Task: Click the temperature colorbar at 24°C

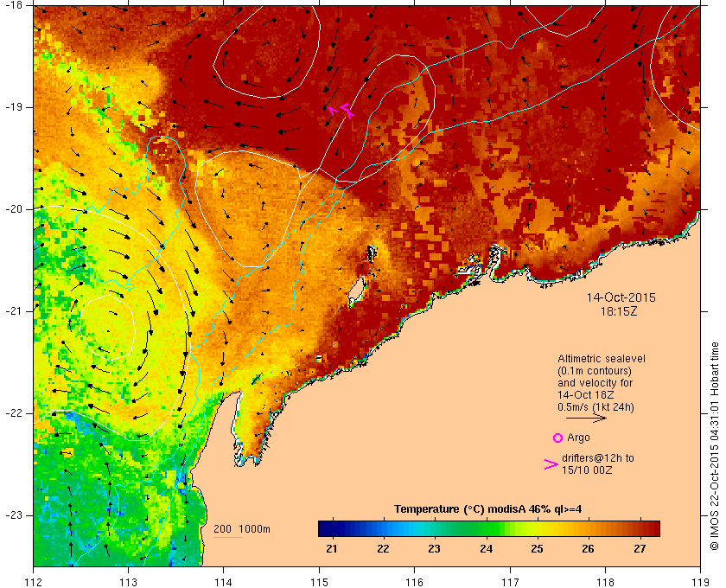Action: 486,528
